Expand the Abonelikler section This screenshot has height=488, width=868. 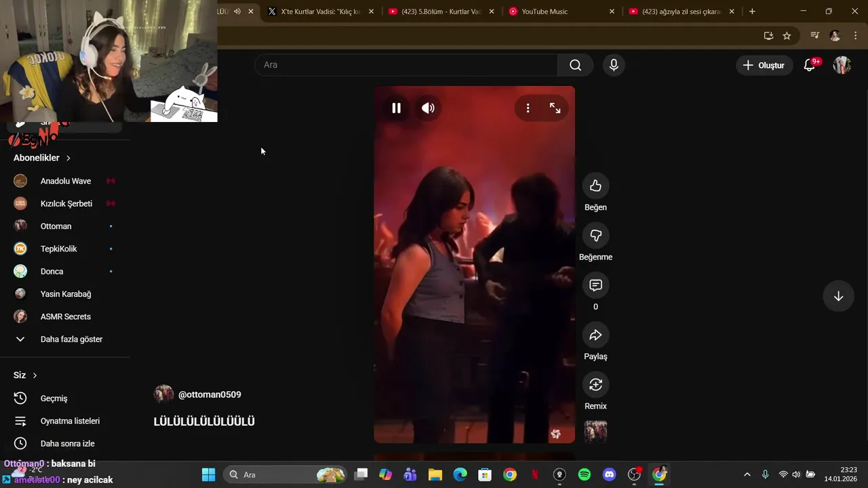pos(42,158)
